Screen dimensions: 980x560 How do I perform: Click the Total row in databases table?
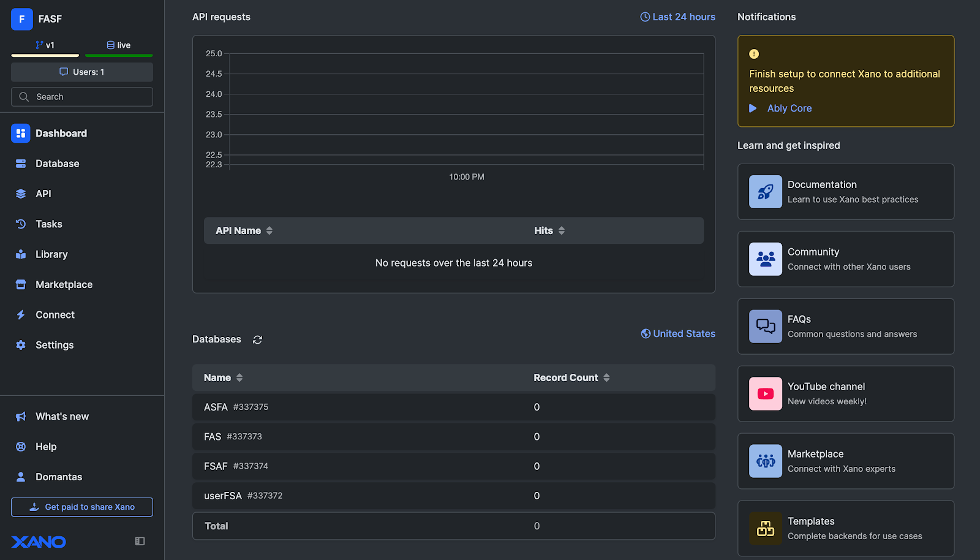454,526
